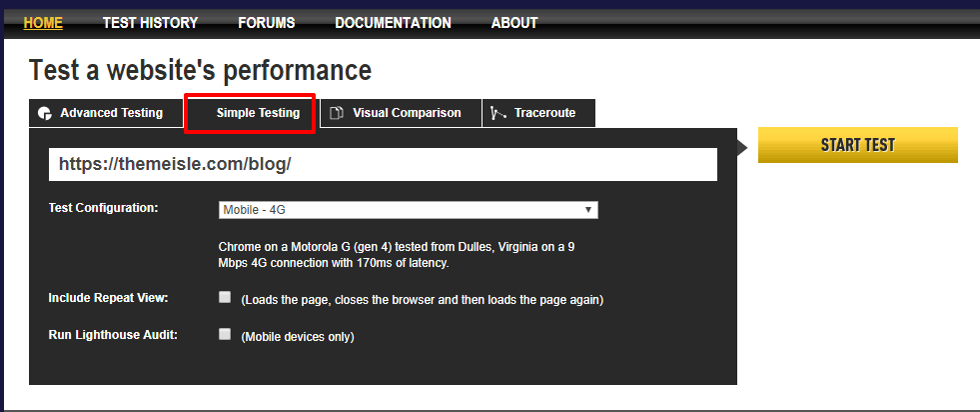Viewport: 980px width, 412px height.
Task: Open the ABOUT page
Action: pos(514,23)
